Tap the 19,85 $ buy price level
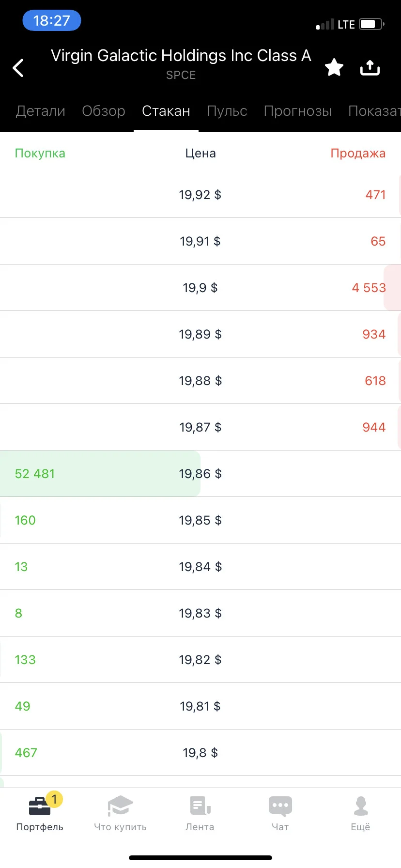 coord(200,520)
